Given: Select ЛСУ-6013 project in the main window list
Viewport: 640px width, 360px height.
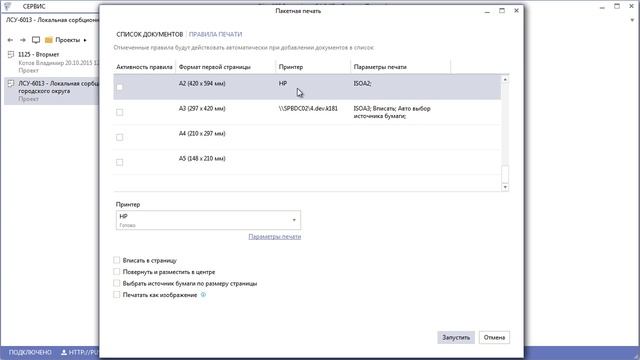Looking at the screenshot, I should tap(51, 91).
